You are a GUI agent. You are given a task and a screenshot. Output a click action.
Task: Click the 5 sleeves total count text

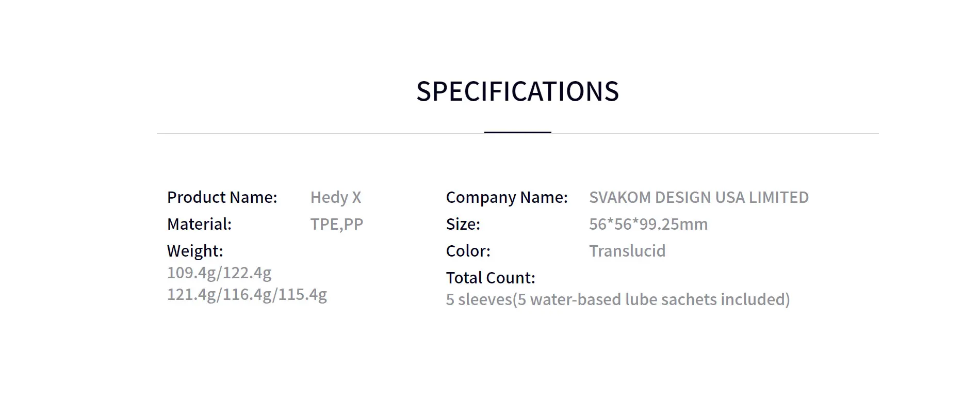(x=479, y=299)
